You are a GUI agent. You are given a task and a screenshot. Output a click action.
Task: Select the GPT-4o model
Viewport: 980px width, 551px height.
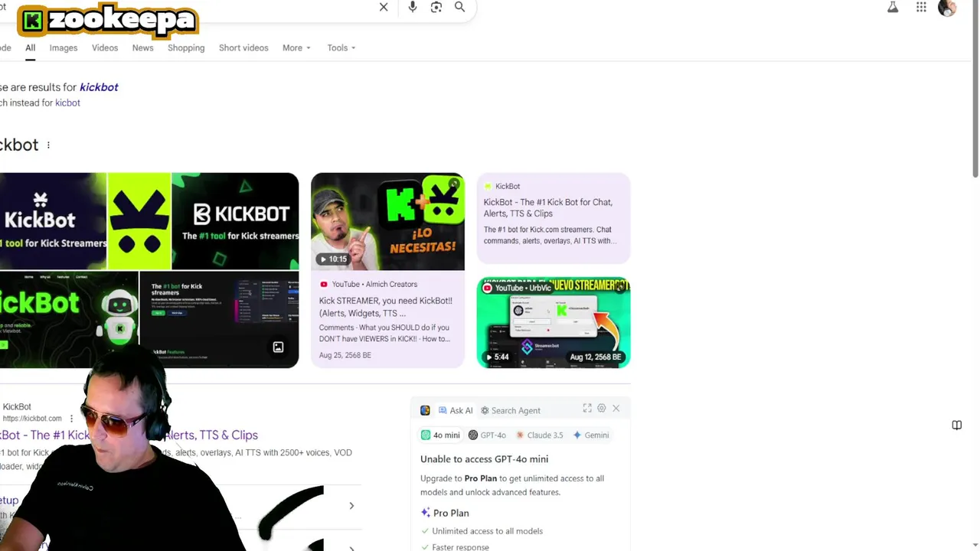pyautogui.click(x=487, y=435)
